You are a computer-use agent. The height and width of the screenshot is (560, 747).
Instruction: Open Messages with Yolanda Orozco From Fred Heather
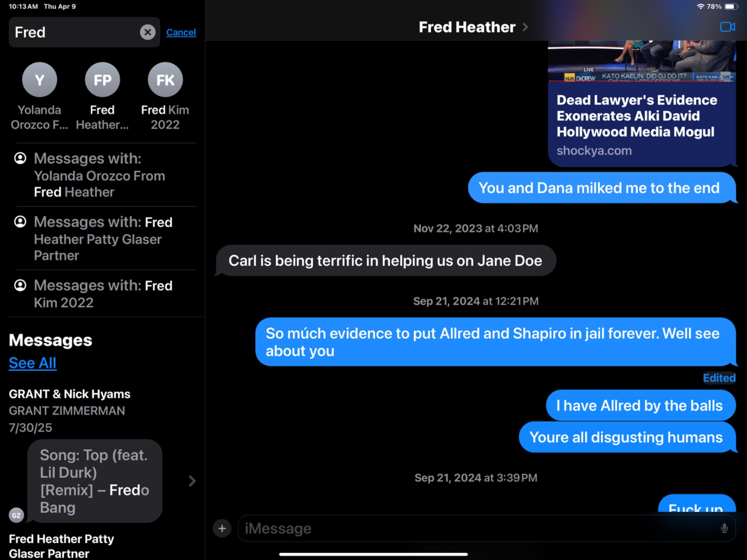point(106,175)
